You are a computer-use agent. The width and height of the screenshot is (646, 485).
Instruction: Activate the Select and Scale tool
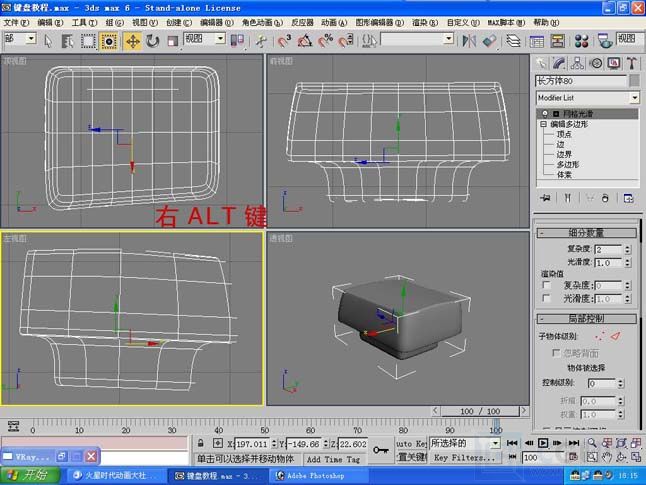(x=172, y=41)
